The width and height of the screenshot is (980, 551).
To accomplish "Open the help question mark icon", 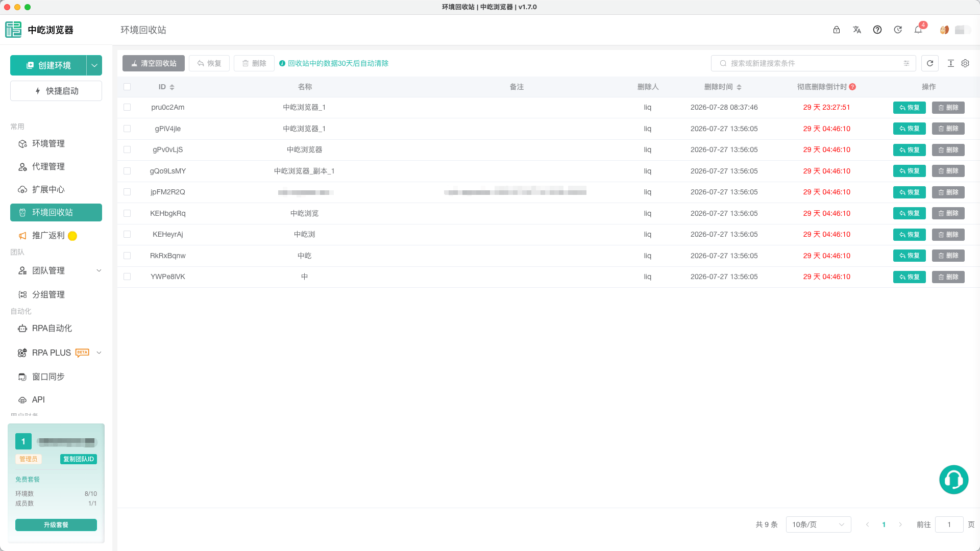I will click(877, 30).
